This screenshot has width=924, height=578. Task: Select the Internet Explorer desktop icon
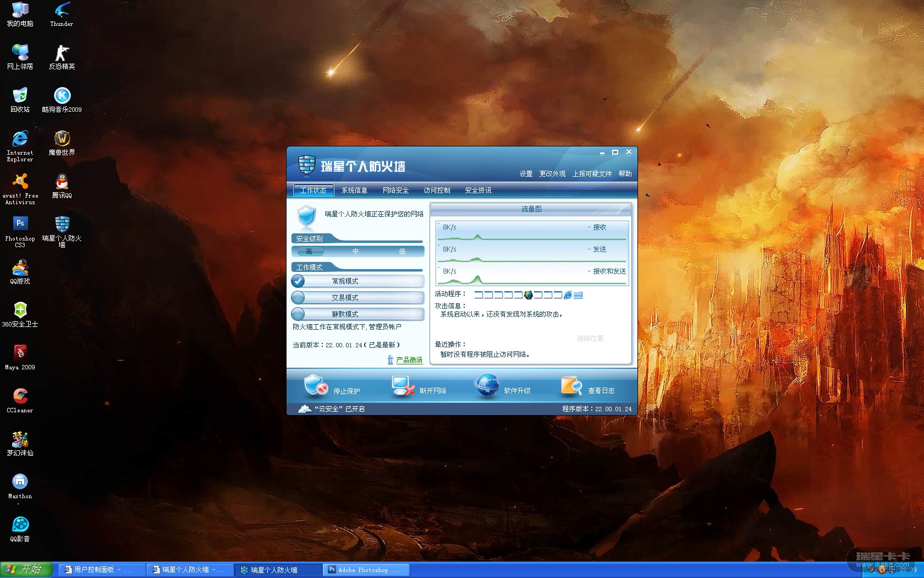(x=20, y=146)
